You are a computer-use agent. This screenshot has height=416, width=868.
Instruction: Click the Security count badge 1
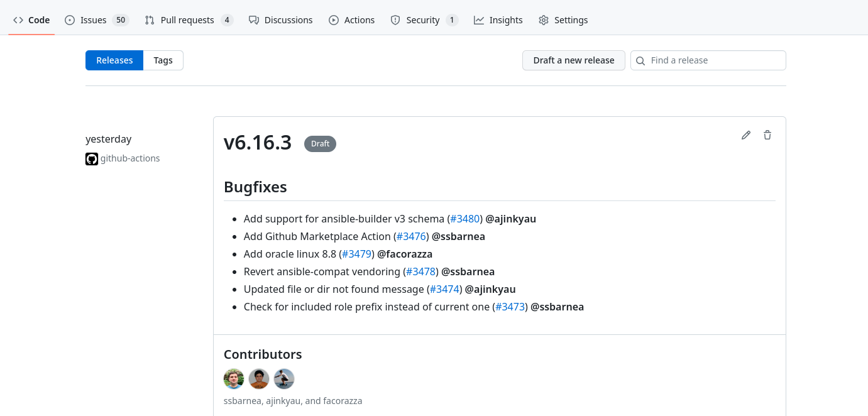452,20
